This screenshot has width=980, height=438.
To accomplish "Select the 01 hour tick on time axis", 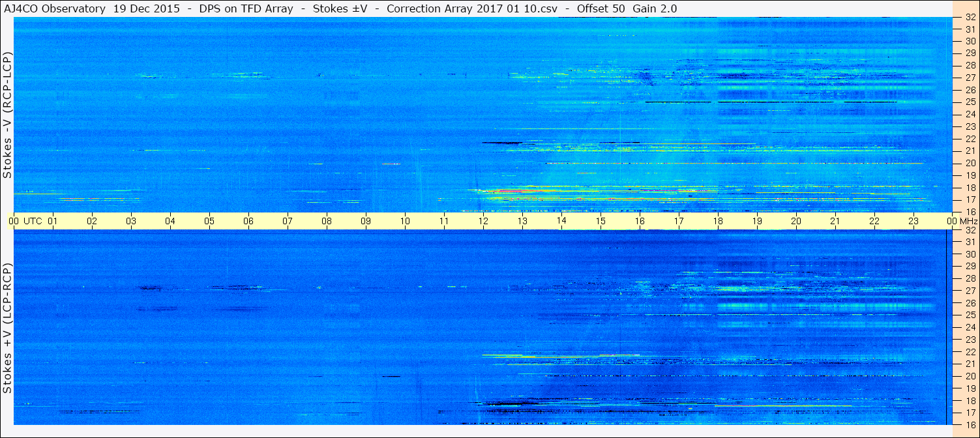I will (x=53, y=221).
